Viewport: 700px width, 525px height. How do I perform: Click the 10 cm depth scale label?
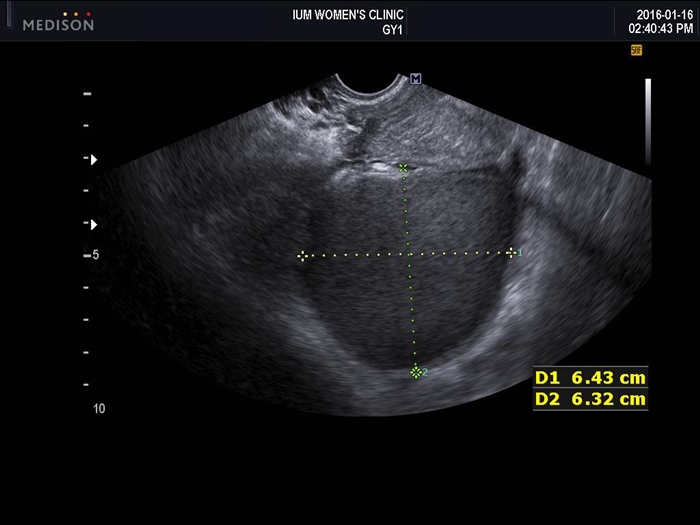[99, 408]
